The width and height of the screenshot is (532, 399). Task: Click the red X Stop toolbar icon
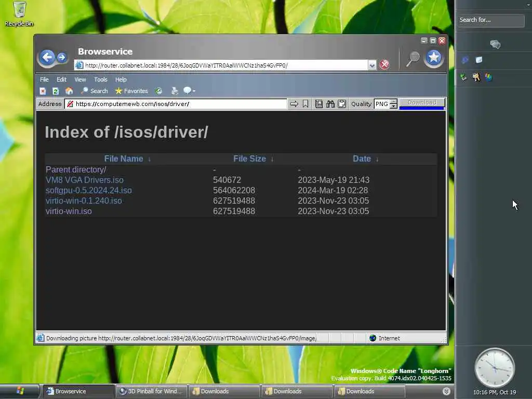coord(43,91)
